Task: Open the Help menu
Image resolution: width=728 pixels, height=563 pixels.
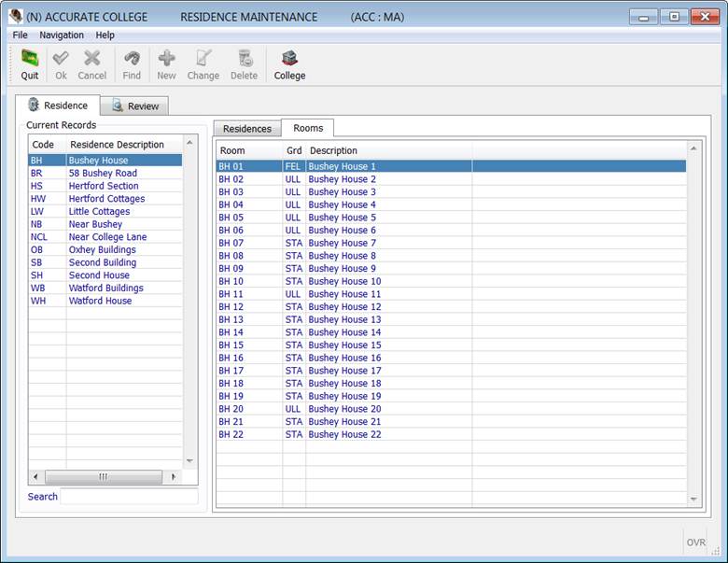Action: click(105, 35)
